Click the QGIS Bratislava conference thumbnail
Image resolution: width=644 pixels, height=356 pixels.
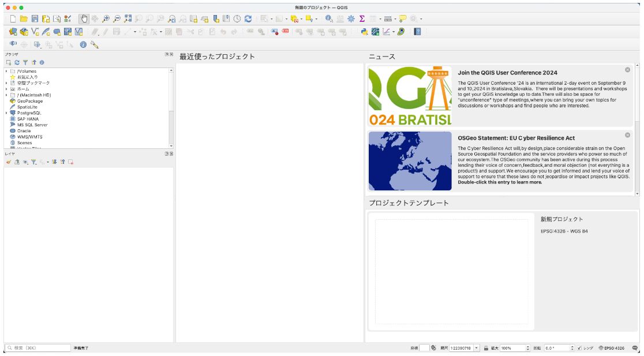(x=410, y=96)
